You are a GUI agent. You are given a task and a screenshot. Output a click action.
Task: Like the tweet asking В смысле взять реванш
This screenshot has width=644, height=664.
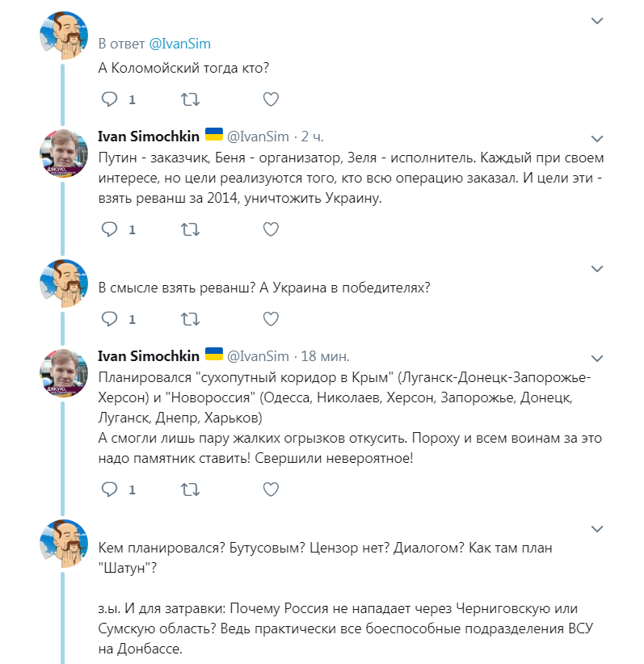tap(271, 318)
